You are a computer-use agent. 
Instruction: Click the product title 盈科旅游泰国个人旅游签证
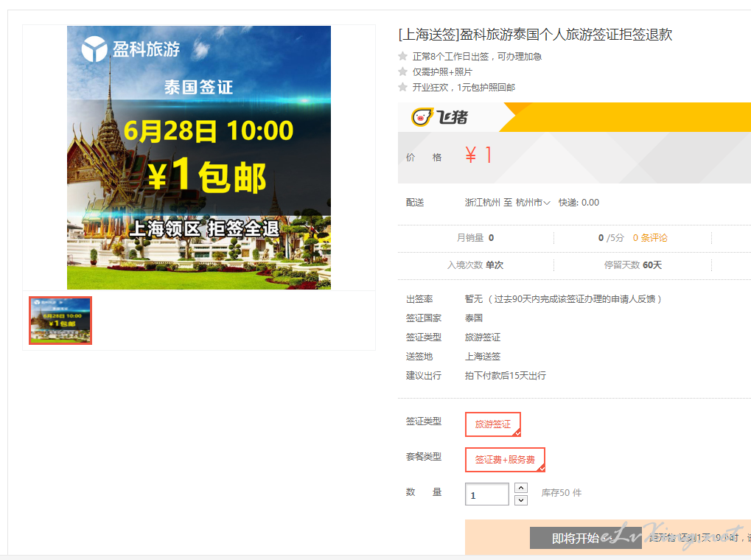click(x=536, y=35)
